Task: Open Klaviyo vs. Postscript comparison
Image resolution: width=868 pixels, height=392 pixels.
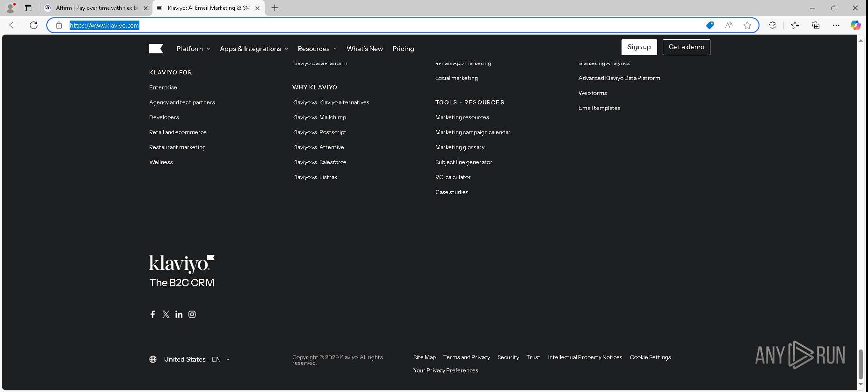Action: (319, 132)
